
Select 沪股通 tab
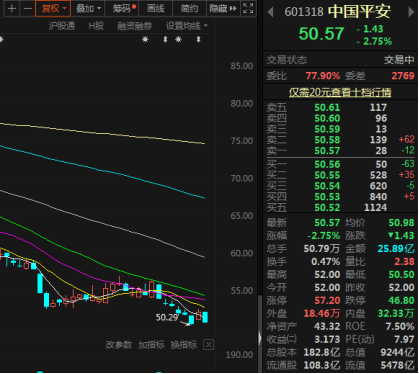tap(62, 26)
